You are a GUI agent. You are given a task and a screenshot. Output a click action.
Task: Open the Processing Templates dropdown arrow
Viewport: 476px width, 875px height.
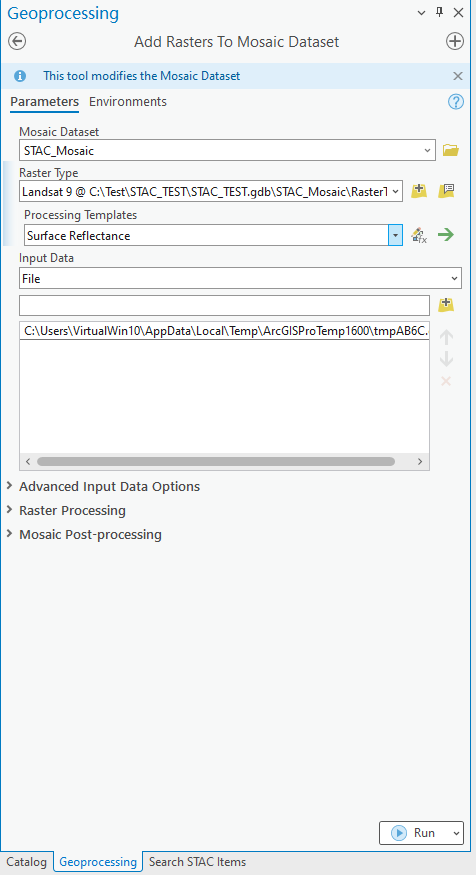[395, 235]
